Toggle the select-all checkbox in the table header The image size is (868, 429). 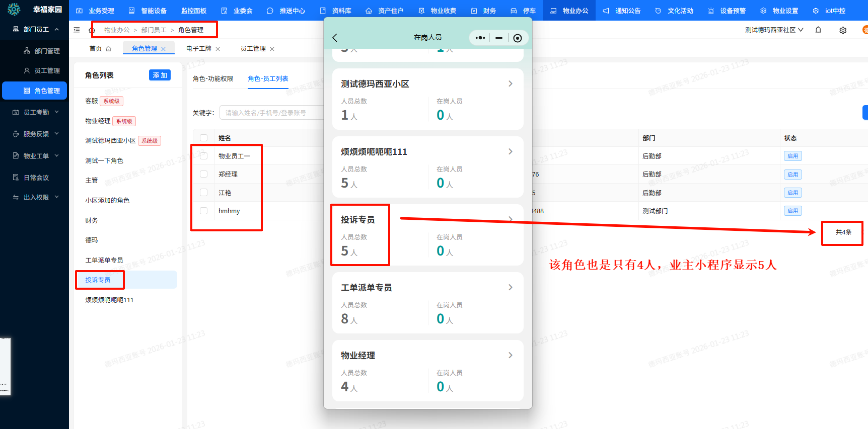204,138
